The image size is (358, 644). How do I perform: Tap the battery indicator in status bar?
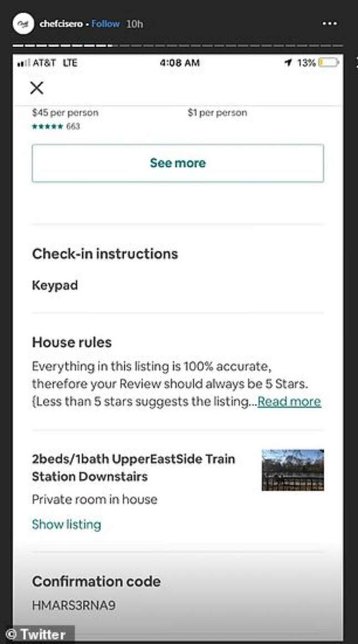click(x=327, y=63)
